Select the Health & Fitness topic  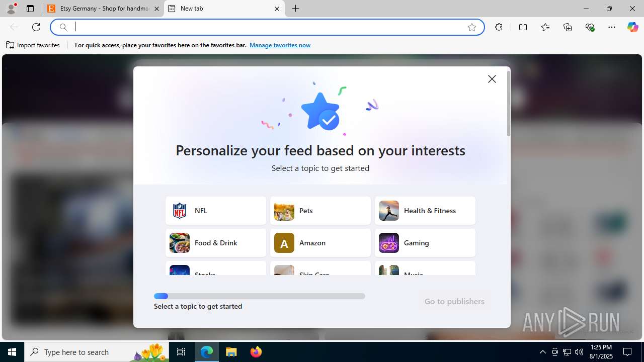click(x=425, y=211)
